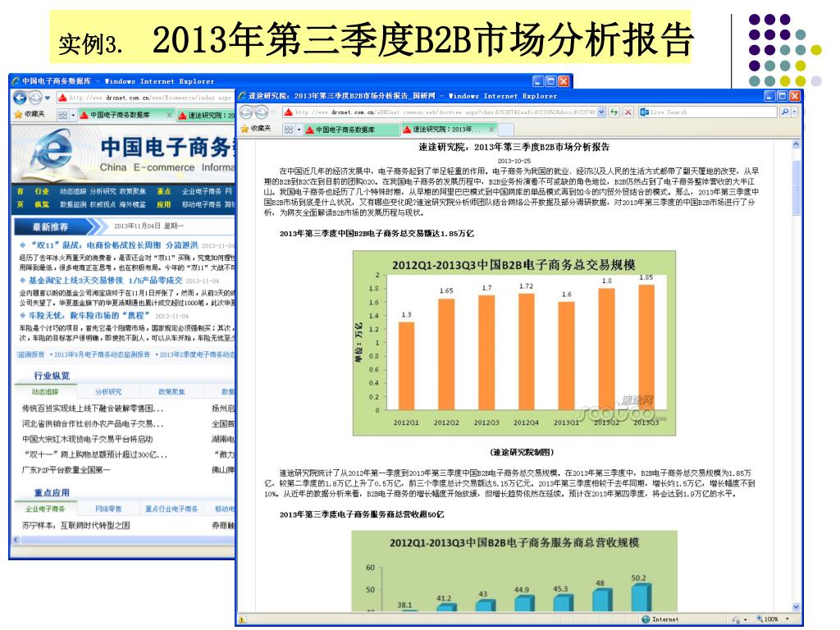
Task: Click Back button in rear IE window
Action: pyautogui.click(x=20, y=98)
